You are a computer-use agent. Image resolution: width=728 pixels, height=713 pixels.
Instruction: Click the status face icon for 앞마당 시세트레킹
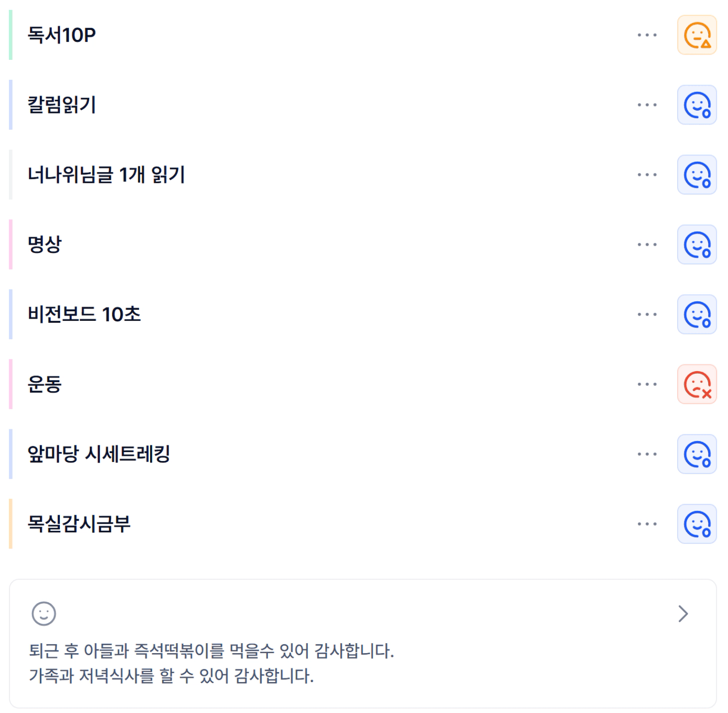click(x=697, y=454)
